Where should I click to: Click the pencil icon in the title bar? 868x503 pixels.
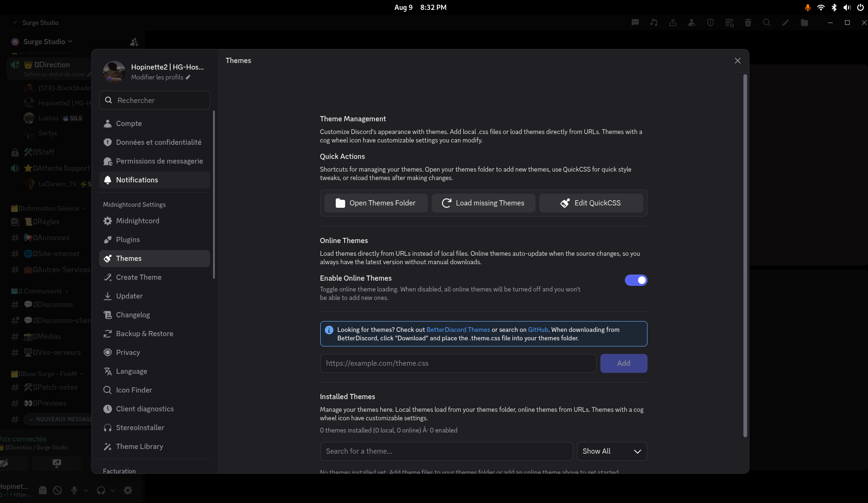[786, 23]
